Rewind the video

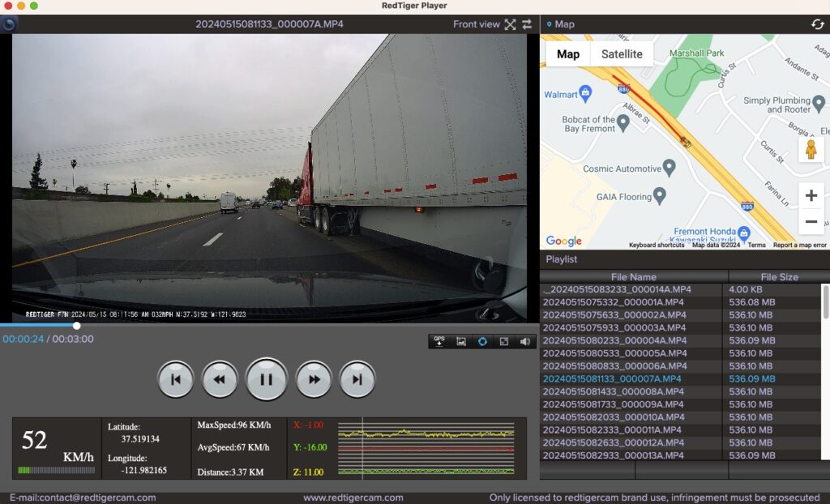click(220, 379)
